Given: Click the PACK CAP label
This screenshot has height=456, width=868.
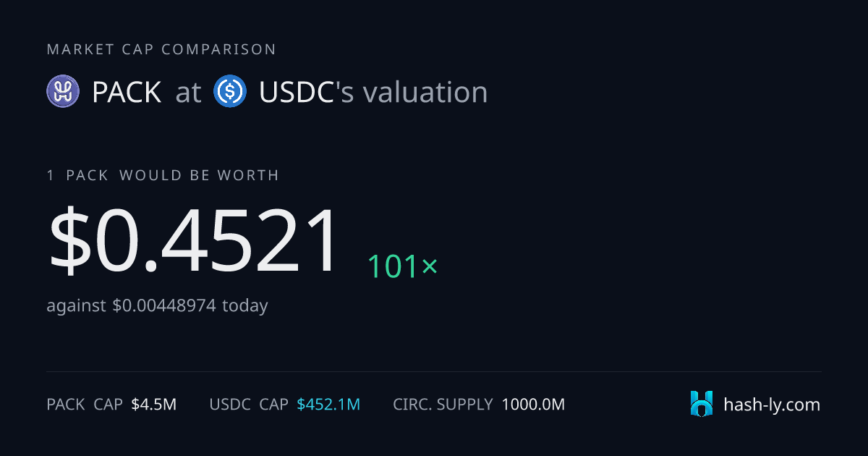Looking at the screenshot, I should tap(85, 405).
